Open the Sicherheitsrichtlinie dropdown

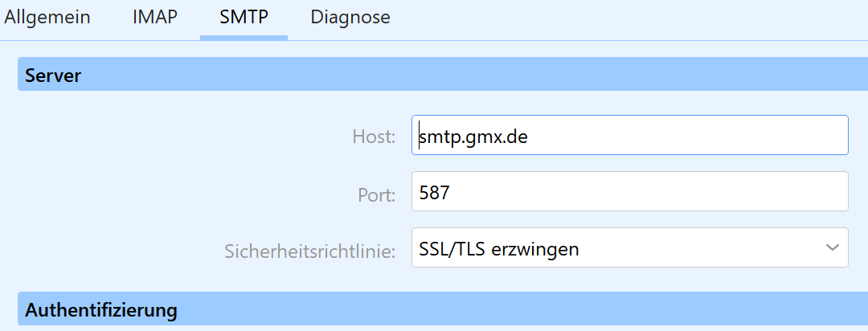pyautogui.click(x=629, y=247)
